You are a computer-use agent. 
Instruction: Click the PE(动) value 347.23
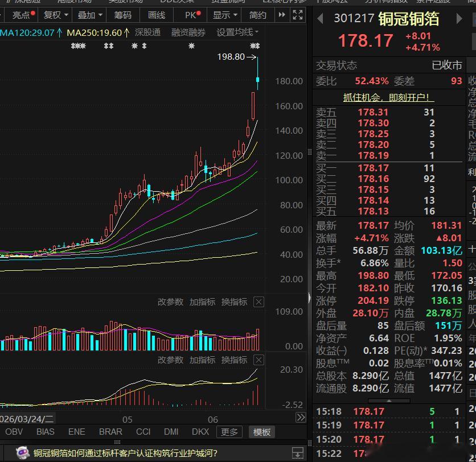point(446,350)
